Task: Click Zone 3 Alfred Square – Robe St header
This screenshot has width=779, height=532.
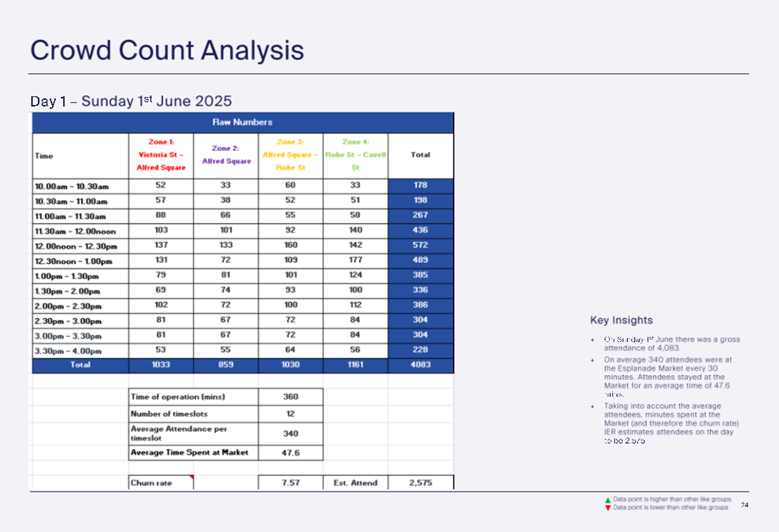Action: click(289, 155)
